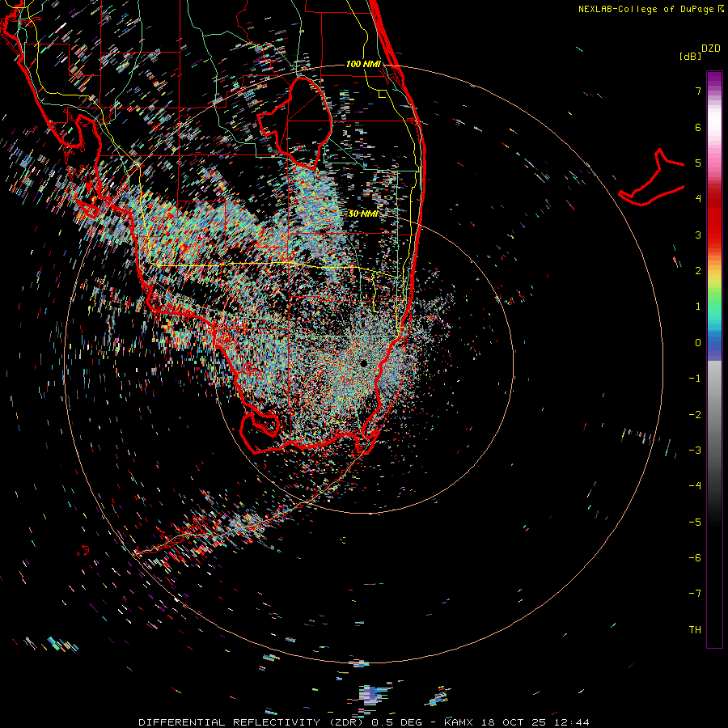Click the [dB] units label

691,56
